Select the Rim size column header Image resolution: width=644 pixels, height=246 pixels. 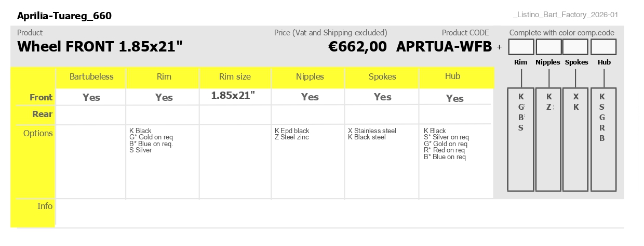tap(235, 77)
